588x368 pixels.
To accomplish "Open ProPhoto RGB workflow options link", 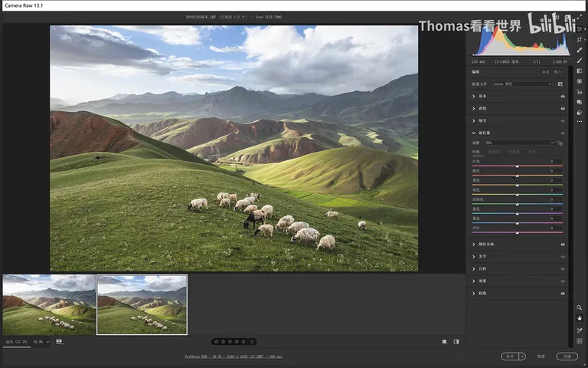I will (234, 356).
